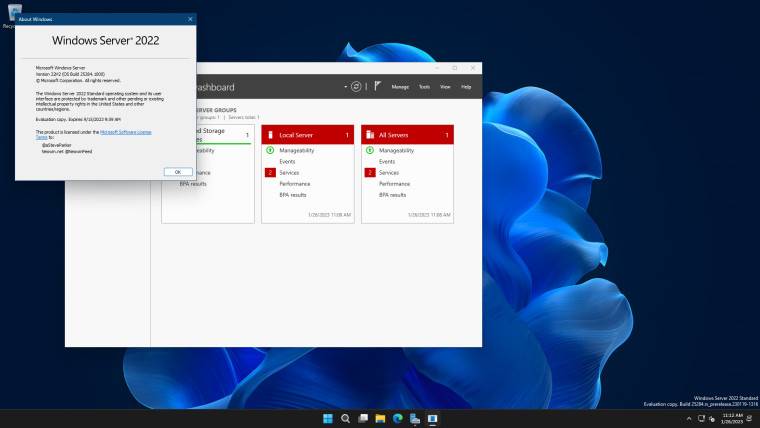Image resolution: width=760 pixels, height=428 pixels.
Task: Click Local Server green Manageability status icon
Action: click(x=270, y=150)
